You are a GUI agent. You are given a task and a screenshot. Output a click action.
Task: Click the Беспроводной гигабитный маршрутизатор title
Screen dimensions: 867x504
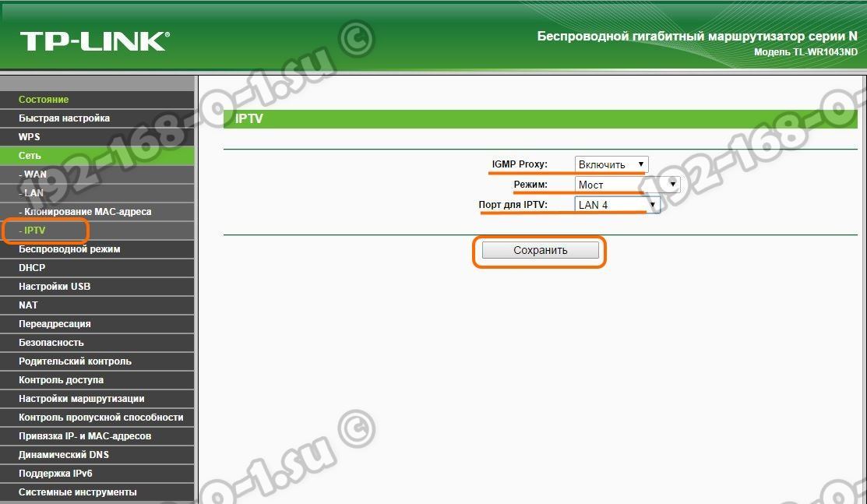pyautogui.click(x=697, y=37)
